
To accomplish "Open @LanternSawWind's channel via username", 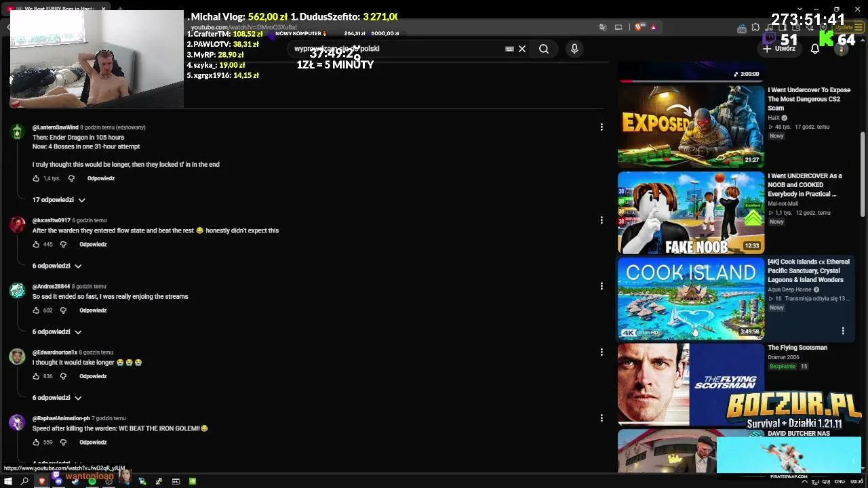I will (x=56, y=127).
